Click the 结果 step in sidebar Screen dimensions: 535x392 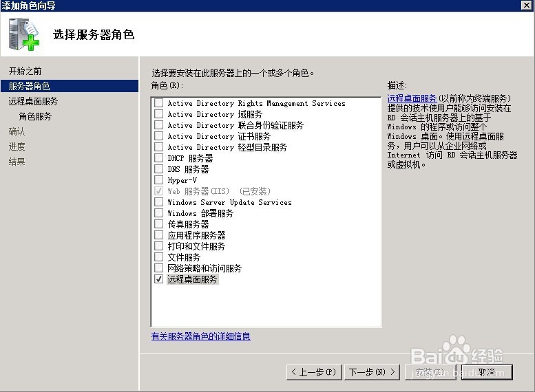click(17, 162)
